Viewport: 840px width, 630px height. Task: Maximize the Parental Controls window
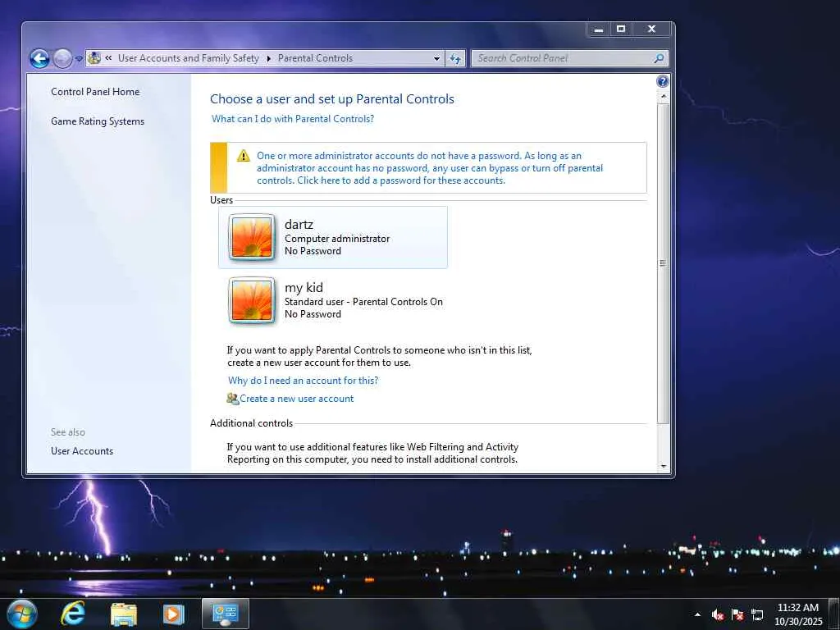click(x=621, y=30)
